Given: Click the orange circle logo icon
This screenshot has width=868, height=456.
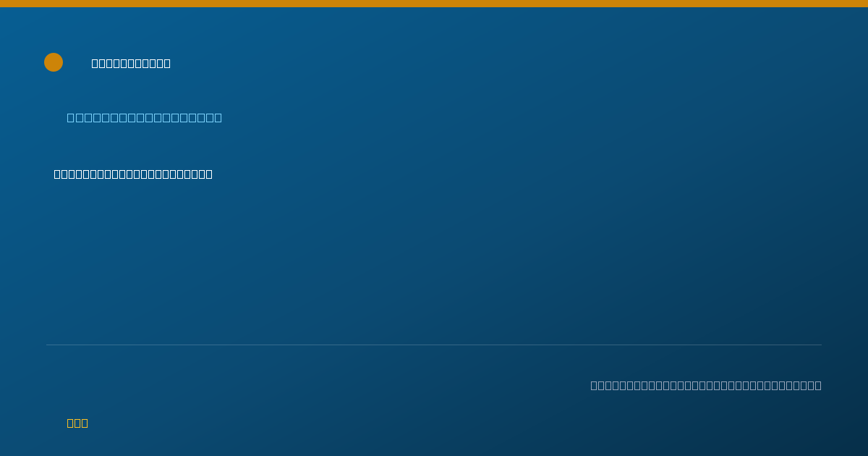Looking at the screenshot, I should [x=54, y=62].
